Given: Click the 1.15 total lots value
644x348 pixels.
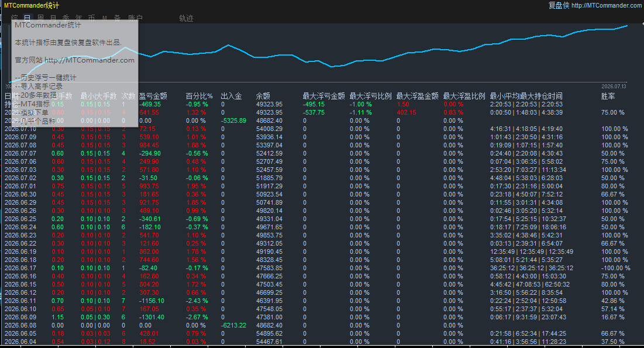Looking at the screenshot, I should (57, 317).
